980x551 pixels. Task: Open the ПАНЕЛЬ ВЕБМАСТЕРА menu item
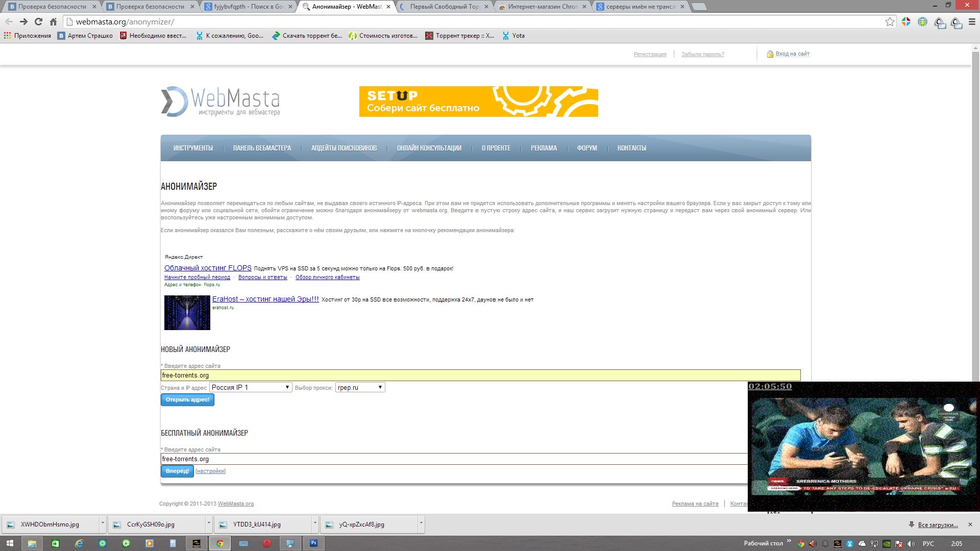[262, 148]
